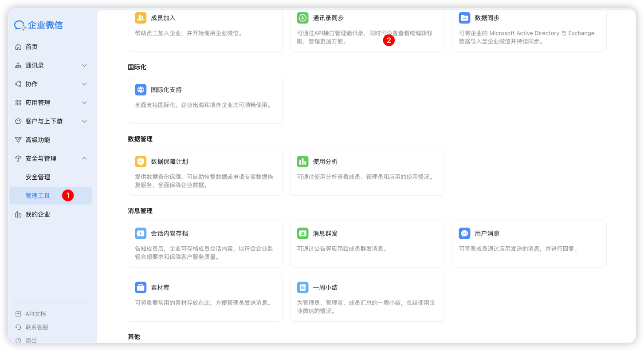Open the 使用分析 card title
Image resolution: width=644 pixels, height=351 pixels.
325,162
